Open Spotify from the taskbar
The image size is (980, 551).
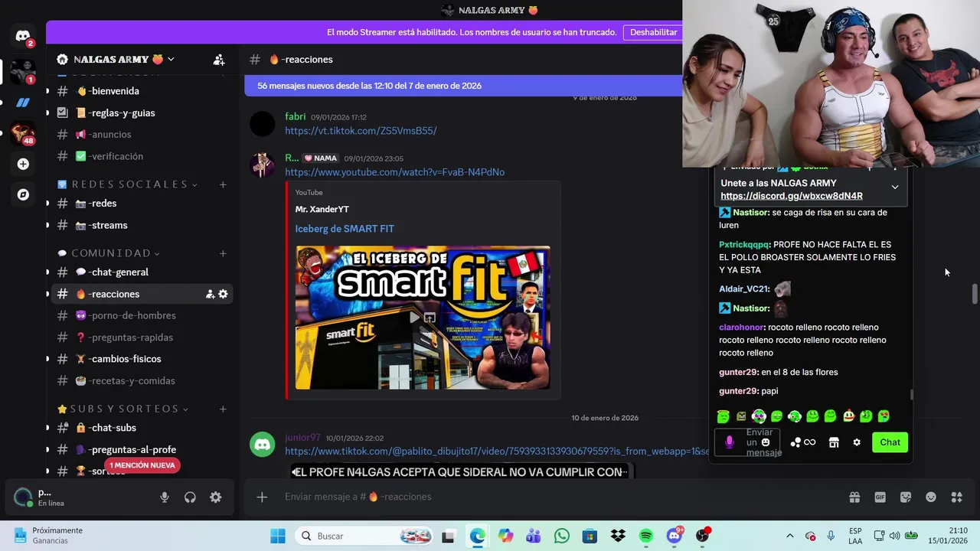click(x=646, y=536)
